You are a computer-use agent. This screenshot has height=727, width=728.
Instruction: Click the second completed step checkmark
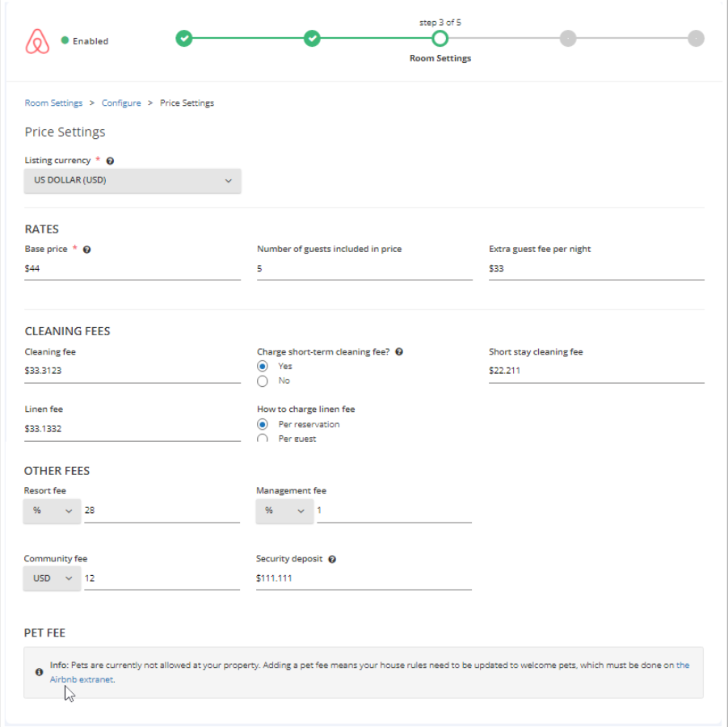[x=312, y=39]
